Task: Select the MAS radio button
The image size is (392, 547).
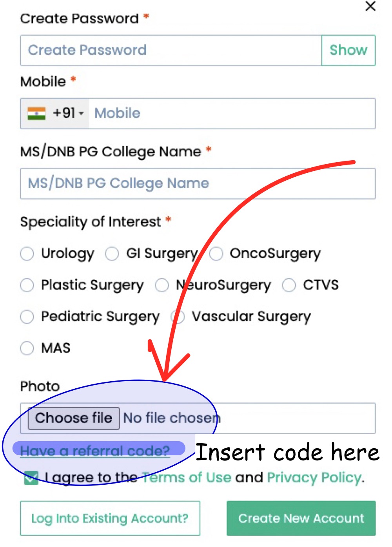Action: tap(27, 348)
